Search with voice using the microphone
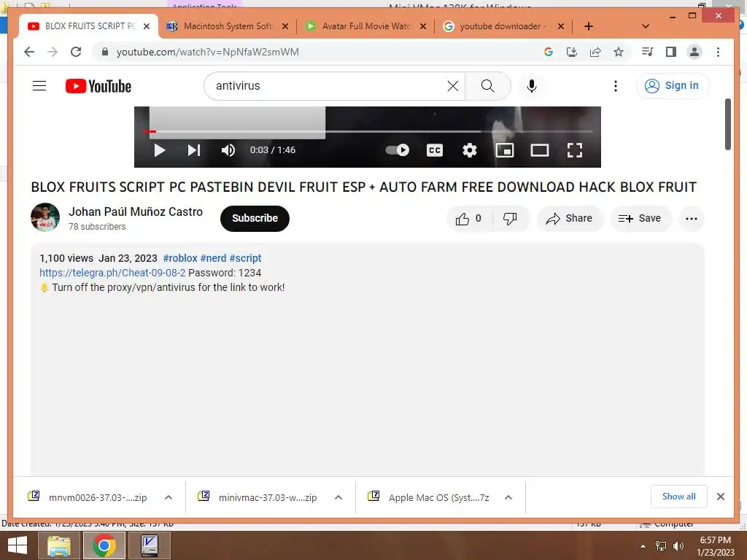The width and height of the screenshot is (747, 560). click(x=532, y=86)
